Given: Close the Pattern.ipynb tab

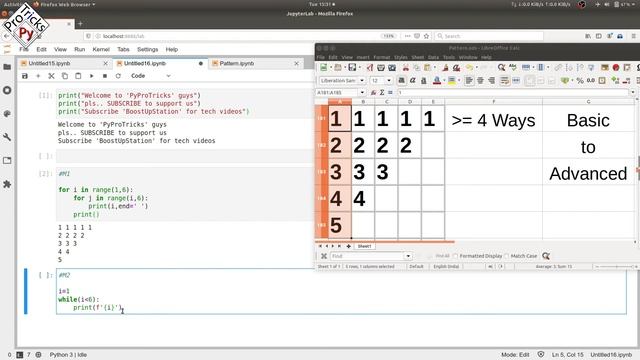Looking at the screenshot, I should (x=297, y=64).
